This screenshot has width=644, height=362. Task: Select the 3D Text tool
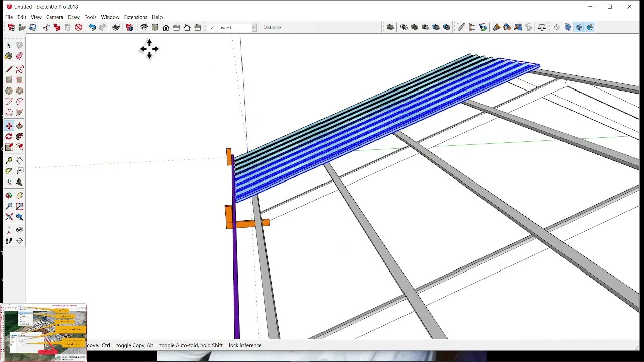(x=19, y=182)
